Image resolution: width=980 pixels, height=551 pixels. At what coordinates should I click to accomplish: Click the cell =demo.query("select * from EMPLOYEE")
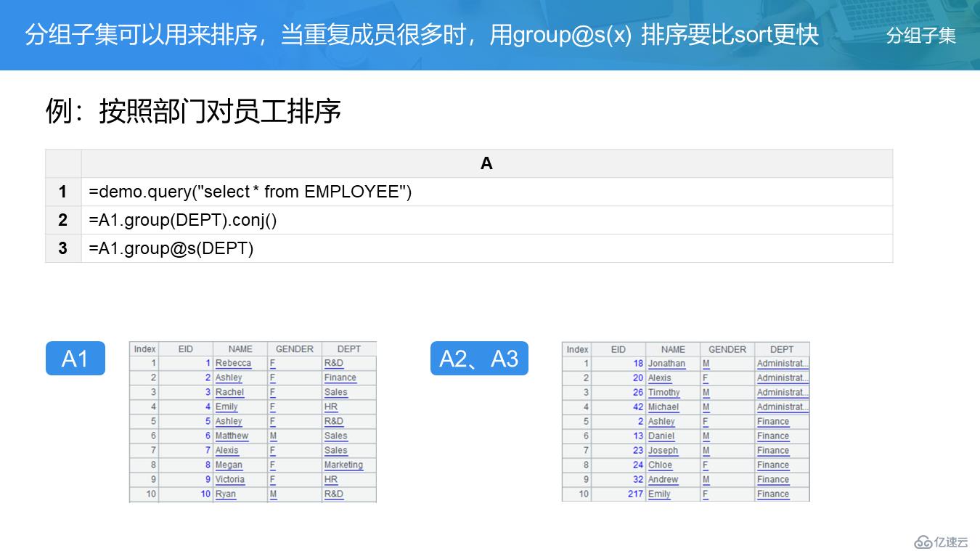point(486,192)
